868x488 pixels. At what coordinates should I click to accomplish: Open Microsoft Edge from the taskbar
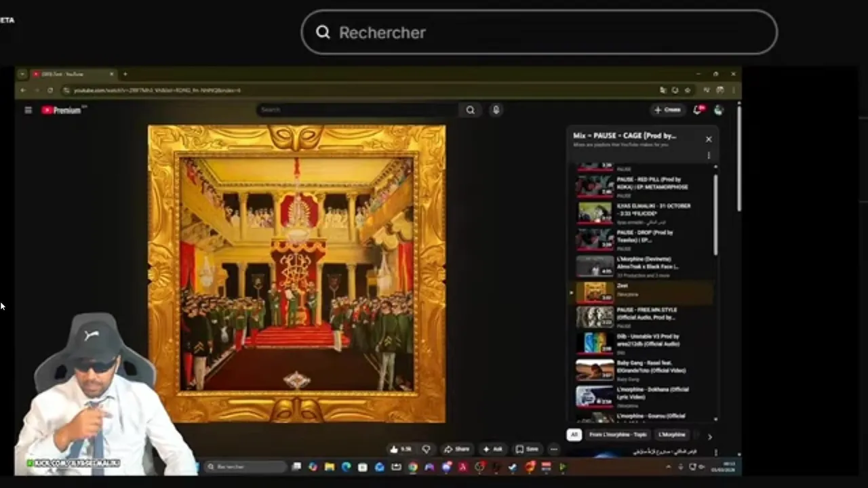(x=346, y=466)
